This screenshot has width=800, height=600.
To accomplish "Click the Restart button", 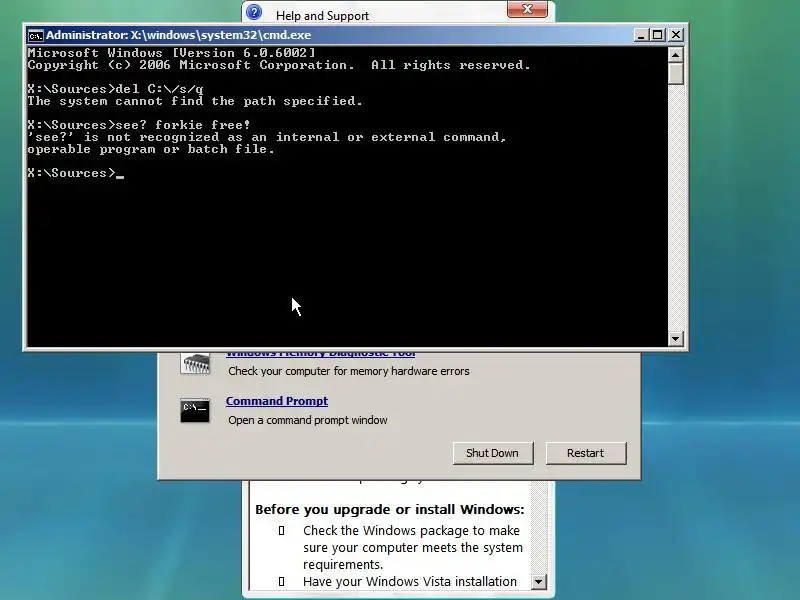I will coord(586,453).
